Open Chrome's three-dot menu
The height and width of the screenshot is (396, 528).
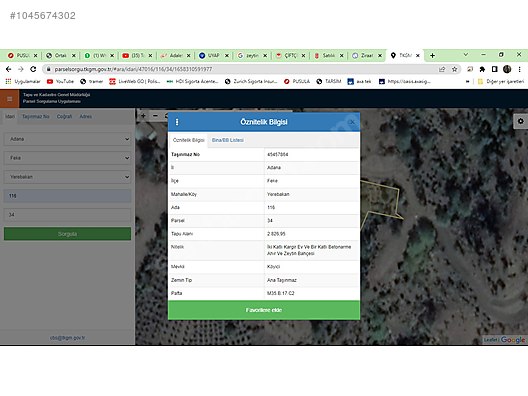point(520,69)
